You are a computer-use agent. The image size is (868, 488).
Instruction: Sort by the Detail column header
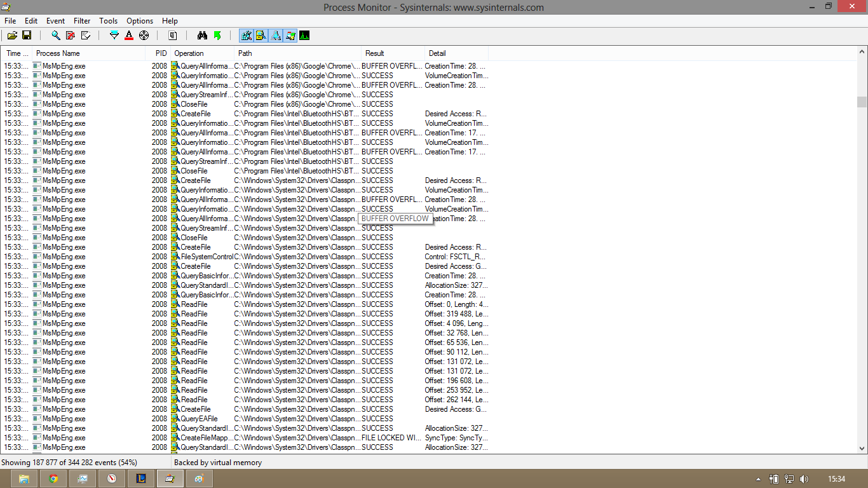click(456, 53)
